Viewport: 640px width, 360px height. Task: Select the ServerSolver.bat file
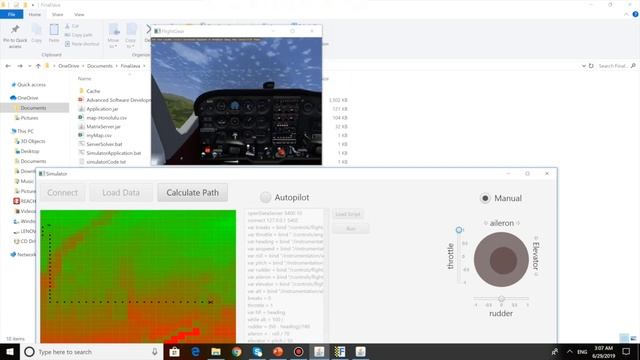tap(104, 144)
